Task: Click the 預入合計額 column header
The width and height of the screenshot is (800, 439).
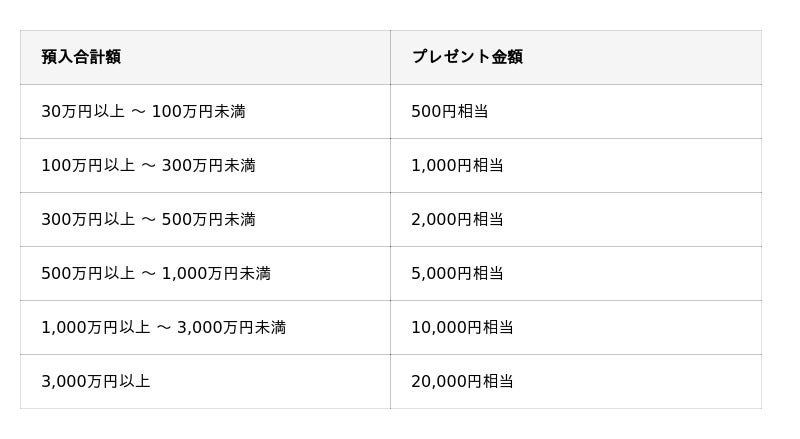Action: coord(81,57)
